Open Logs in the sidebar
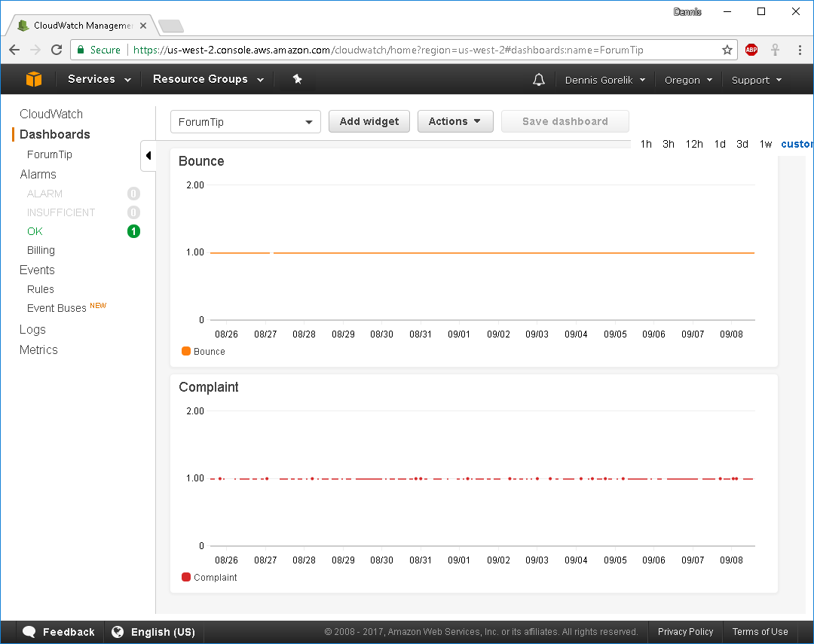This screenshot has height=644, width=814. click(32, 329)
